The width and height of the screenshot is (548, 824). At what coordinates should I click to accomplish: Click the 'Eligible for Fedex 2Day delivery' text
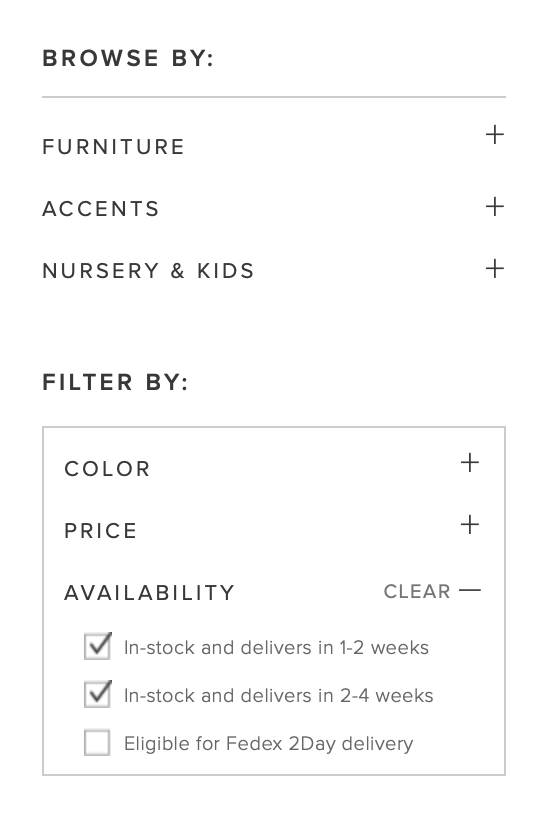pos(268,744)
